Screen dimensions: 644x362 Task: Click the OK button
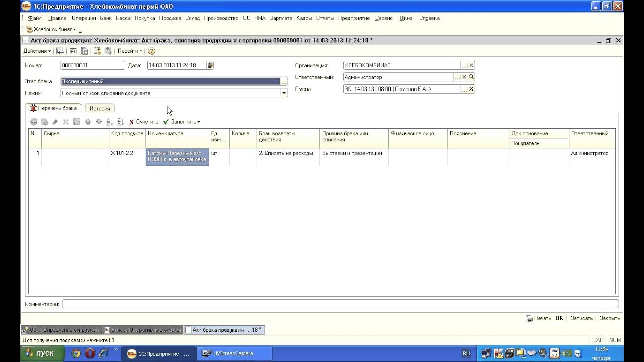pyautogui.click(x=559, y=318)
